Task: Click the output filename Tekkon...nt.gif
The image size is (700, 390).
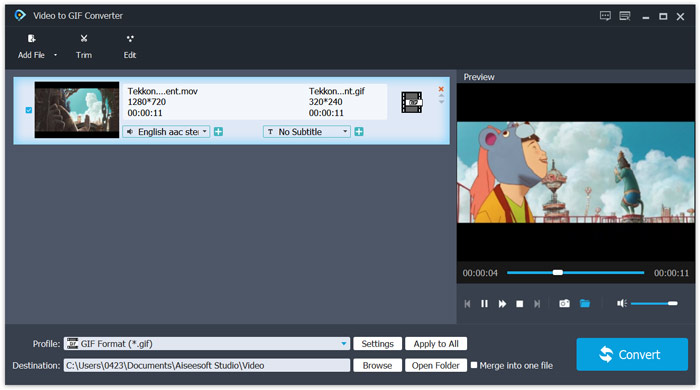Action: (x=337, y=91)
